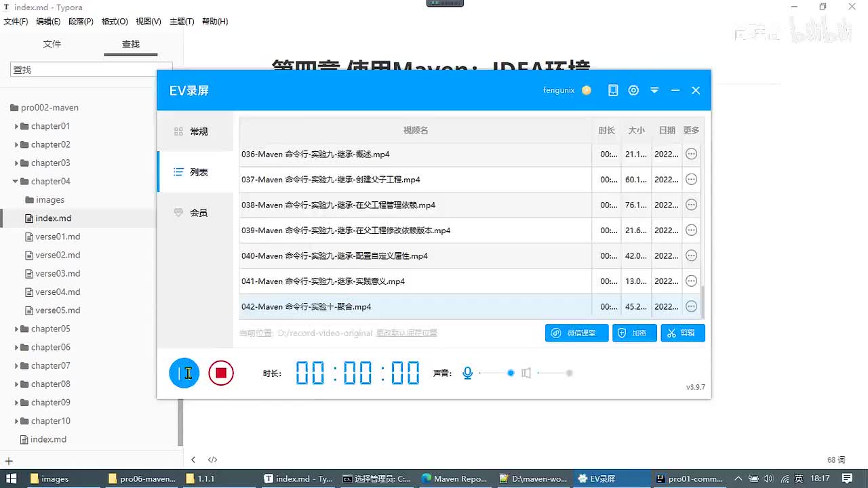
Task: Open the Windows Start menu
Action: pos(11,479)
